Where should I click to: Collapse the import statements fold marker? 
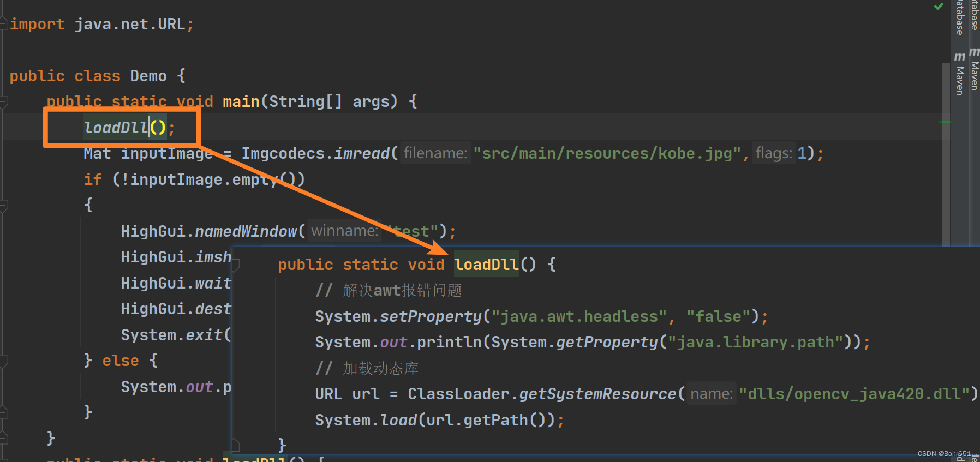(4, 24)
